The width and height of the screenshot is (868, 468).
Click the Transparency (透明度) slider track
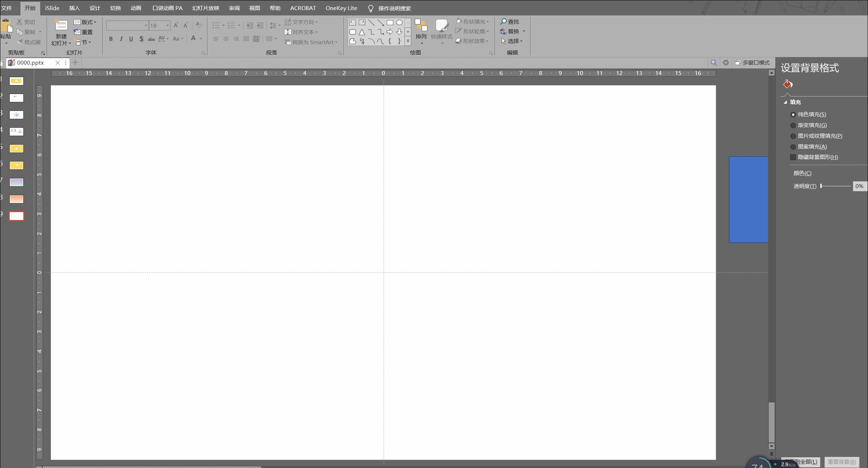pyautogui.click(x=836, y=186)
